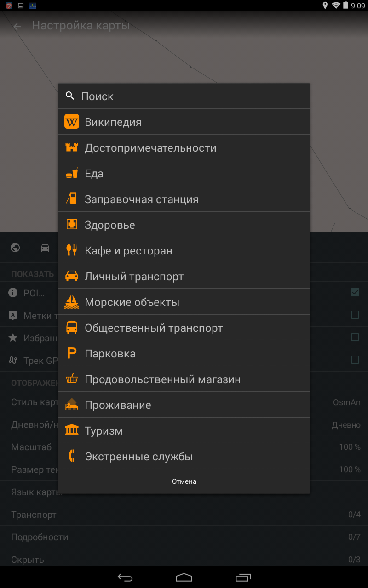The height and width of the screenshot is (588, 368).
Task: Enable the Избранные checkbox
Action: (355, 337)
